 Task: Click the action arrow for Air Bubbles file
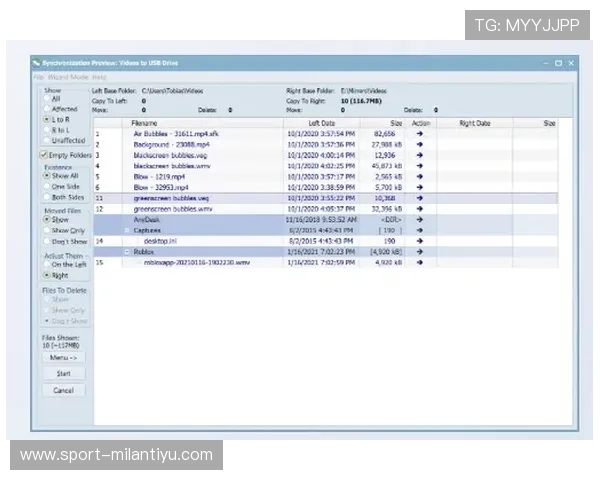[420, 133]
